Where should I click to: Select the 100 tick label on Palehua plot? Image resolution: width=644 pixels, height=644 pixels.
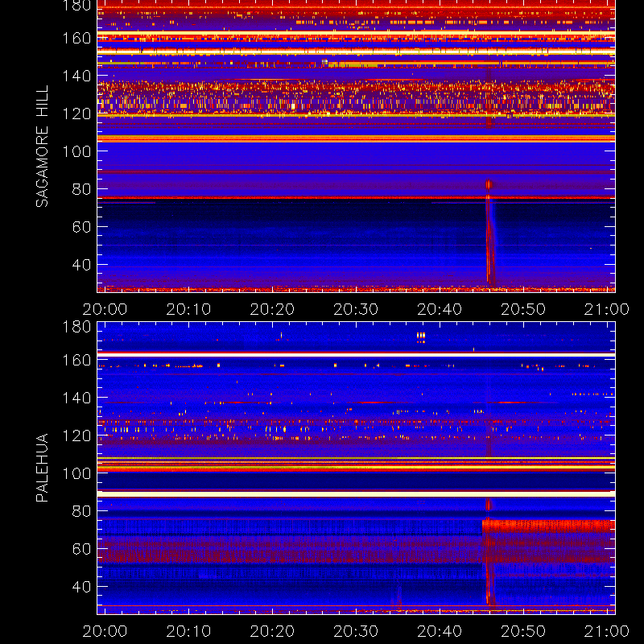click(76, 473)
